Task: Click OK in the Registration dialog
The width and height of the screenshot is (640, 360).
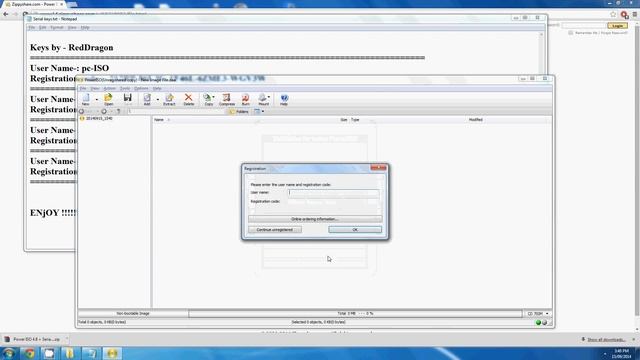Action: [x=355, y=230]
